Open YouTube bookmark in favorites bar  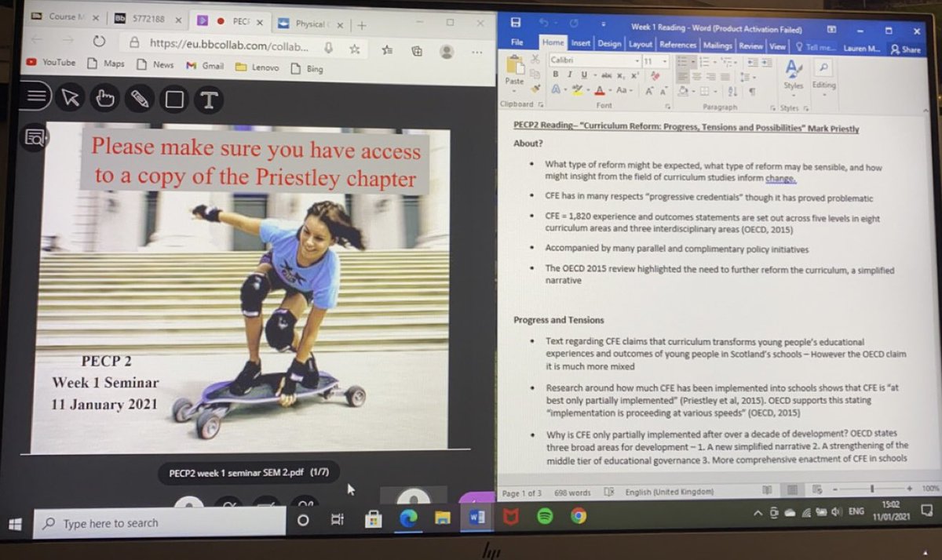pyautogui.click(x=52, y=62)
